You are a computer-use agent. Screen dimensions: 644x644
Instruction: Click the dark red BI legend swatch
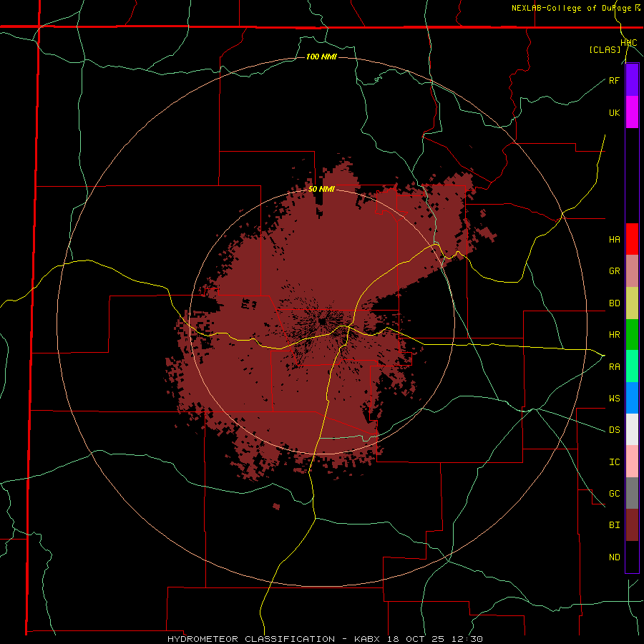(x=632, y=525)
